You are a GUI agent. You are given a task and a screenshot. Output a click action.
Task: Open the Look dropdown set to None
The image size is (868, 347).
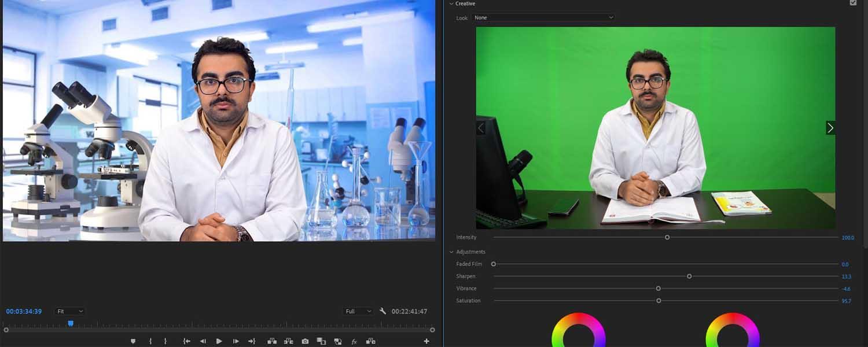[543, 18]
